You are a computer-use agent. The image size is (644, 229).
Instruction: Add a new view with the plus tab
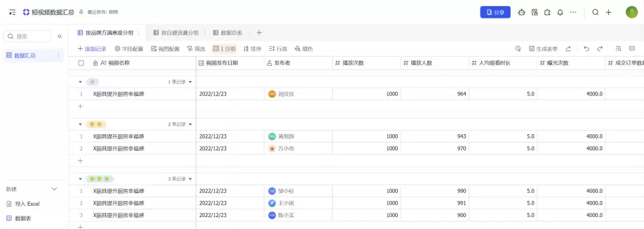click(259, 32)
